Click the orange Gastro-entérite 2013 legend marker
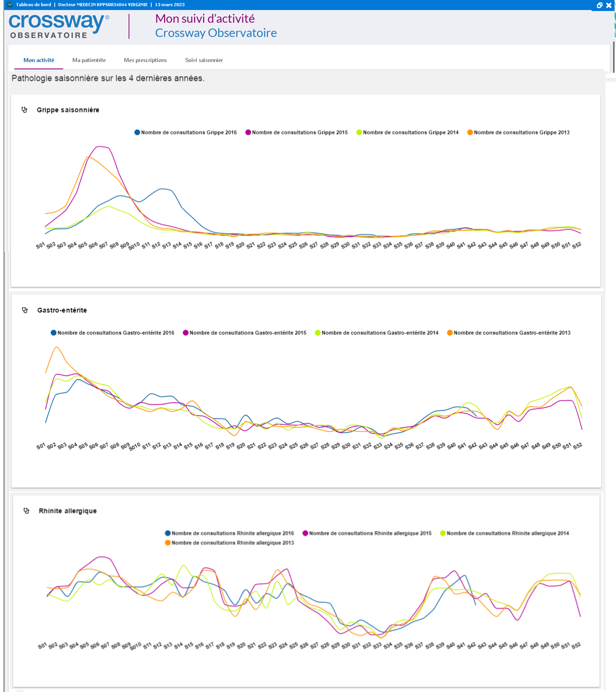Image resolution: width=616 pixels, height=692 pixels. [450, 333]
